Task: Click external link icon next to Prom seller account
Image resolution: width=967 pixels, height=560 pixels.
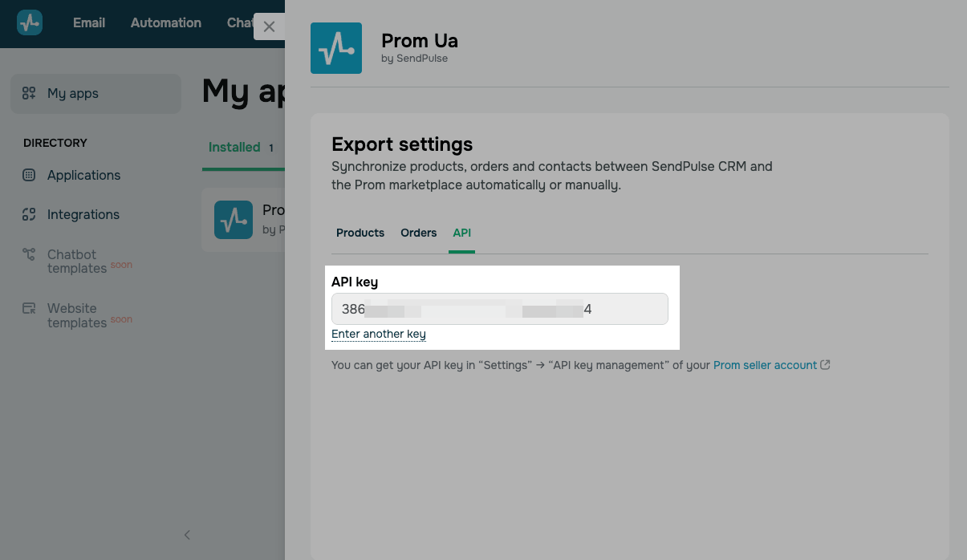Action: [825, 365]
